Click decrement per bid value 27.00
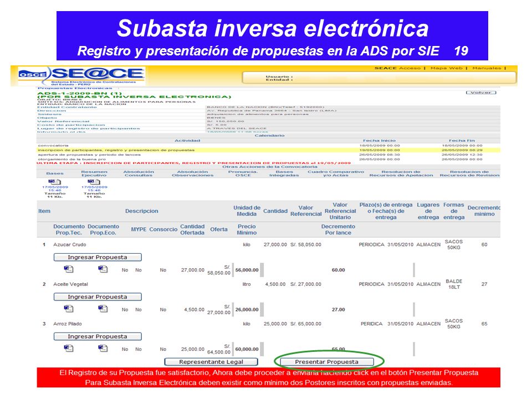 338,310
